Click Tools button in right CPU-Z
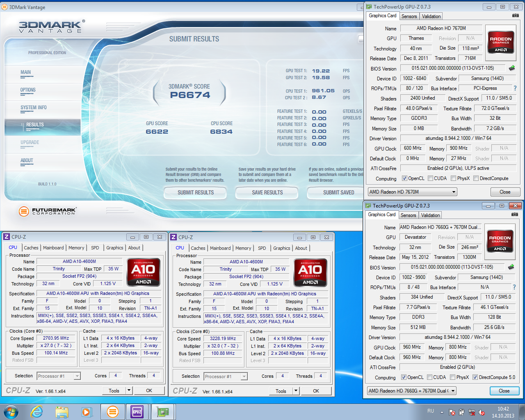Image resolution: width=525 pixels, height=420 pixels. (281, 391)
